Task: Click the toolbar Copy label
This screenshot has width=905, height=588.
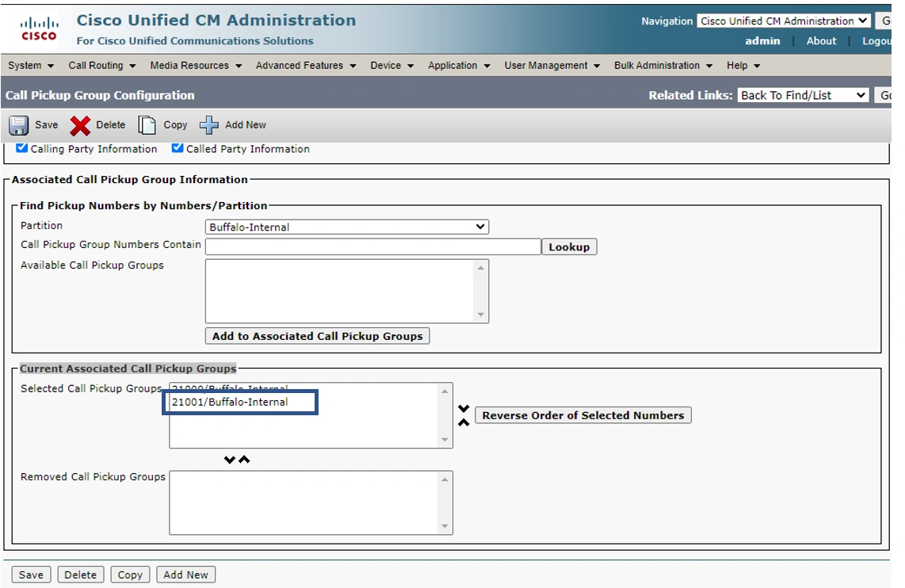Action: click(175, 124)
